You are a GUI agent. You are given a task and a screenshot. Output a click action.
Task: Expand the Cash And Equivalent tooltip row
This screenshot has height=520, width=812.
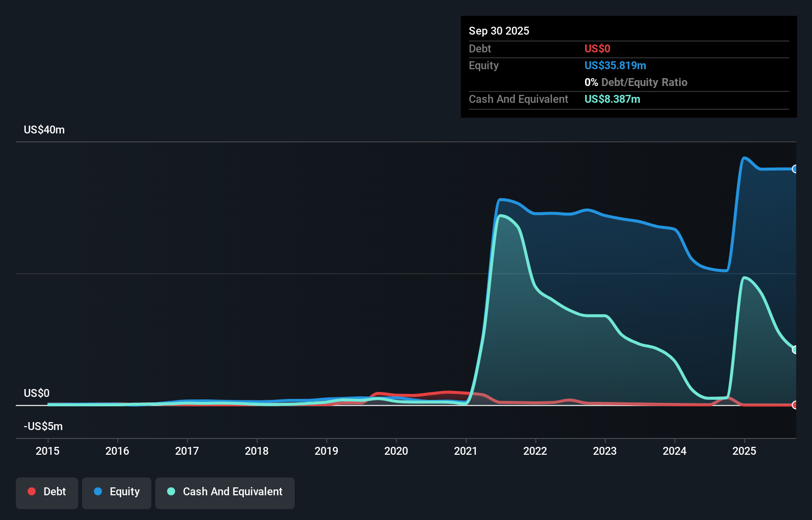pos(518,99)
